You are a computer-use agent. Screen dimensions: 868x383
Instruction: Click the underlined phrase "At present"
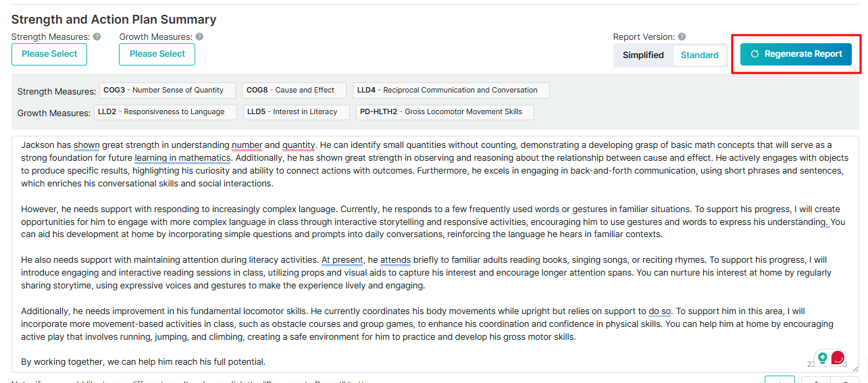click(x=341, y=260)
